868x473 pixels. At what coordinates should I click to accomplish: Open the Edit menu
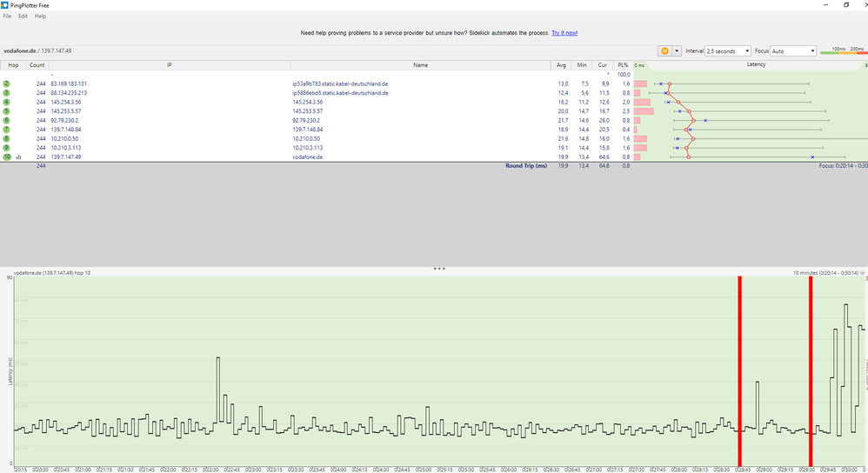tap(23, 16)
